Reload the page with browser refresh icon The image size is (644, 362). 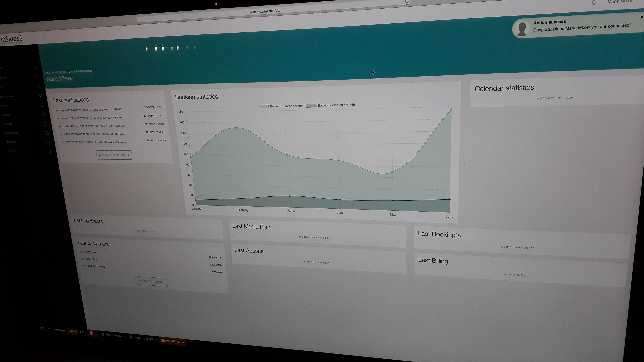pos(407,2)
